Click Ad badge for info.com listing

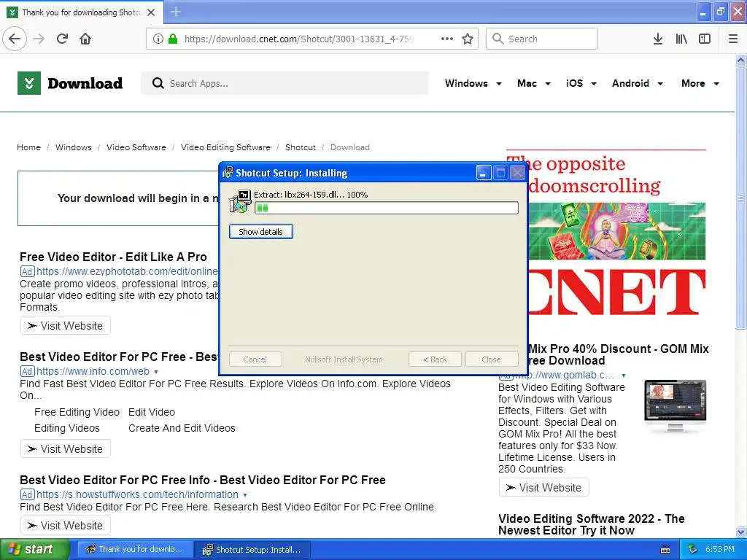coord(27,371)
